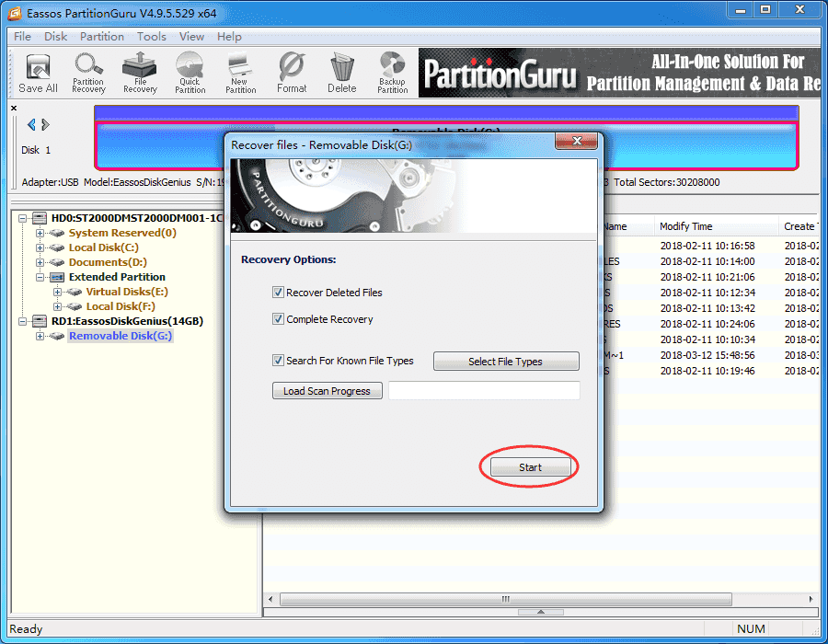The width and height of the screenshot is (828, 644).
Task: Expand the System Reserved(0) node
Action: (x=40, y=233)
